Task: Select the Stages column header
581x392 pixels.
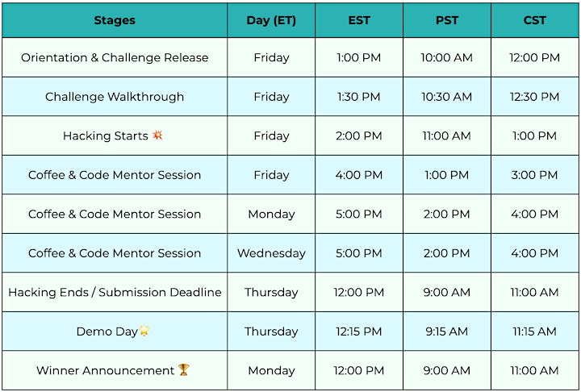Action: [x=115, y=20]
